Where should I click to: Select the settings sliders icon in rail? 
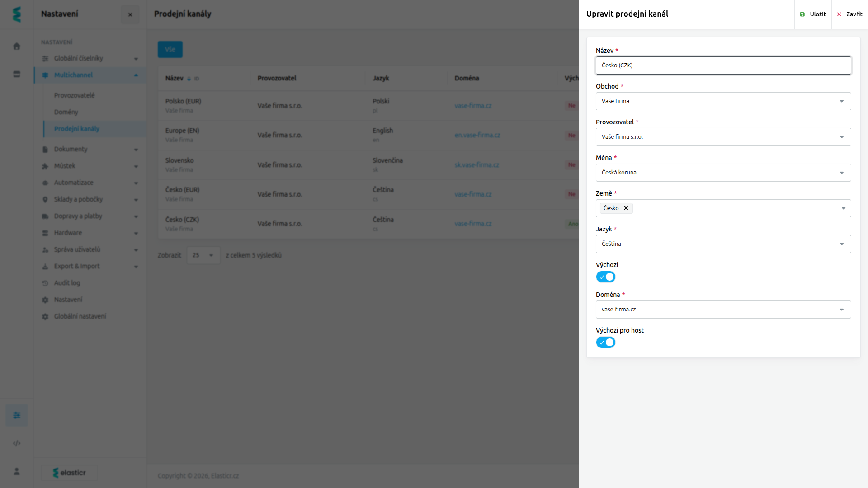click(x=17, y=415)
